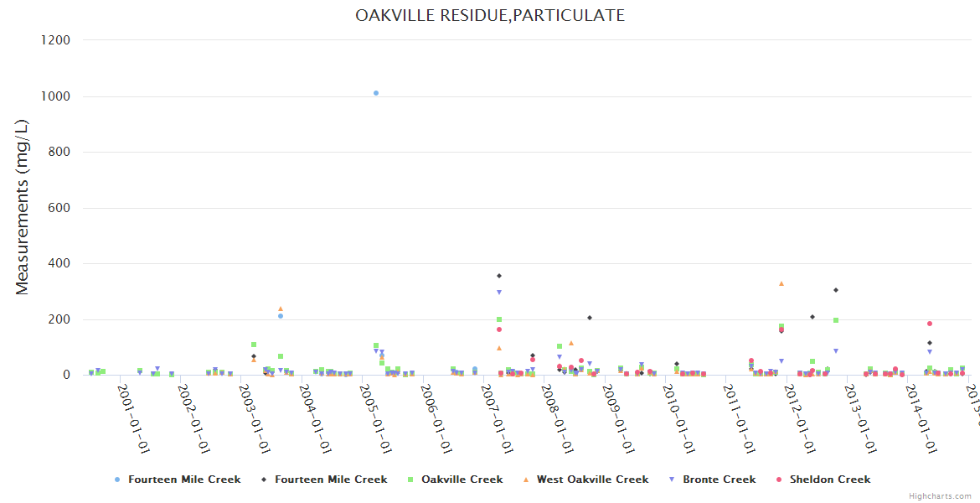This screenshot has width=980, height=503.
Task: Click the 2010-01-01 x-axis date label
Action: [x=678, y=419]
